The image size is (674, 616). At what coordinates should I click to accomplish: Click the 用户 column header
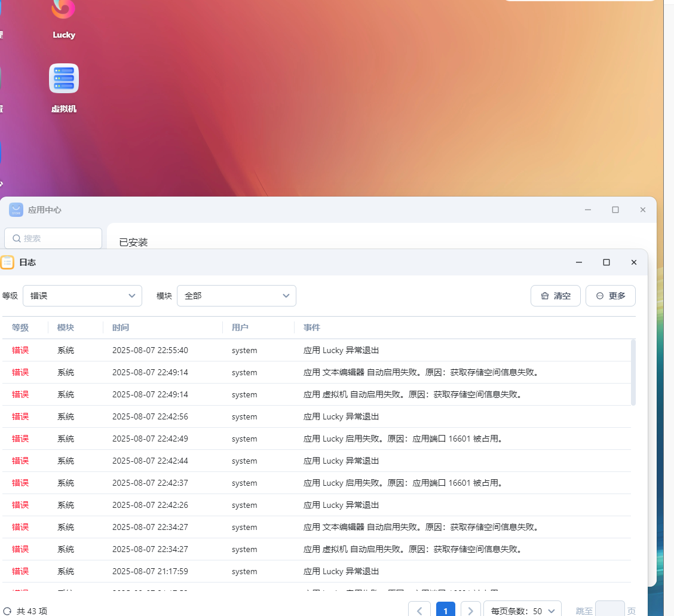[240, 327]
